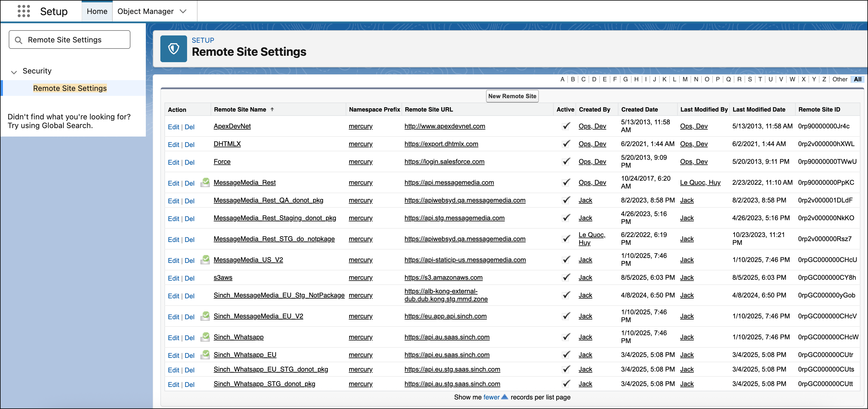
Task: Open the Object Manager dropdown chevron
Action: coord(183,11)
